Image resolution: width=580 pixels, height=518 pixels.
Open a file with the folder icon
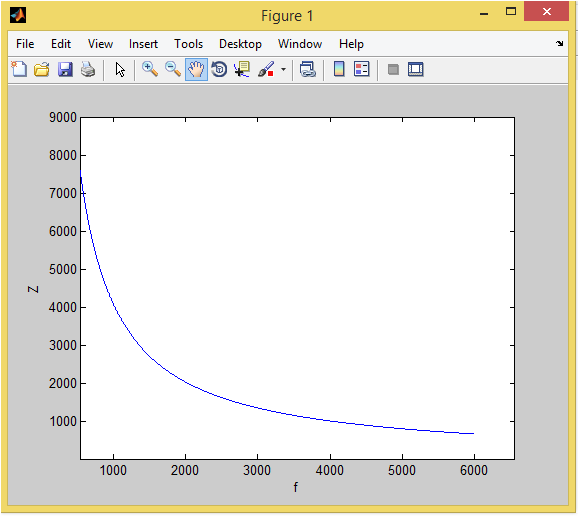click(x=42, y=69)
